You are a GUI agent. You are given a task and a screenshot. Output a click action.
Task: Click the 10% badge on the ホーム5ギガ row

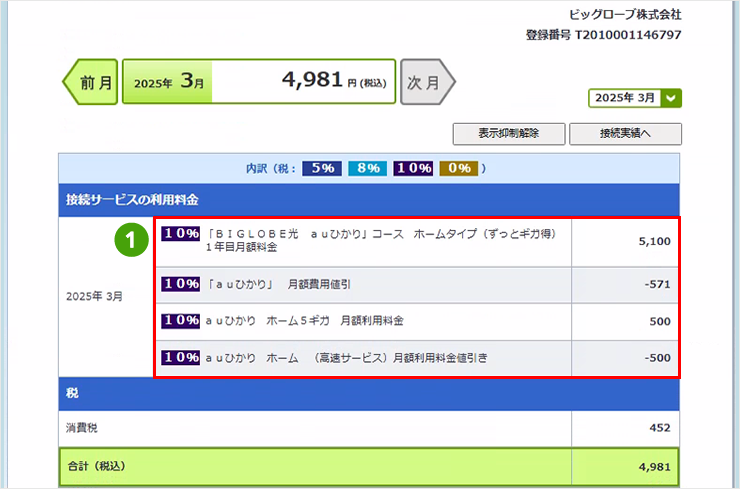(x=181, y=320)
